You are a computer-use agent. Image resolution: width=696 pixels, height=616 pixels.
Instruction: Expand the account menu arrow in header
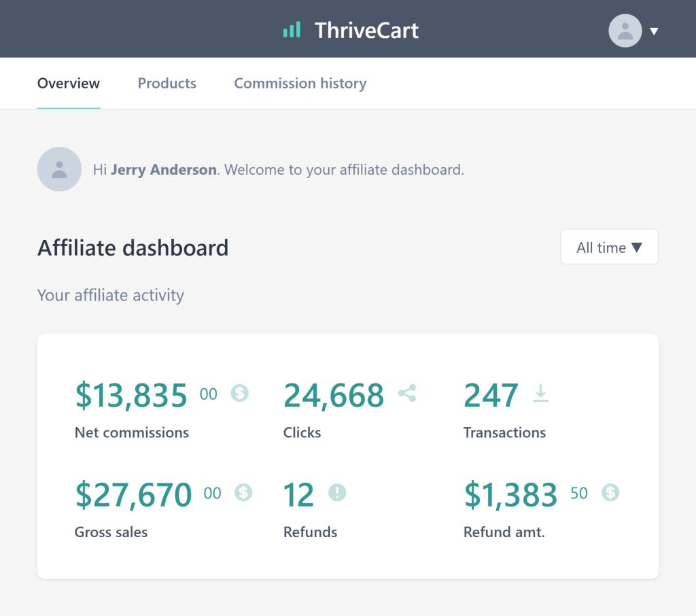tap(654, 31)
